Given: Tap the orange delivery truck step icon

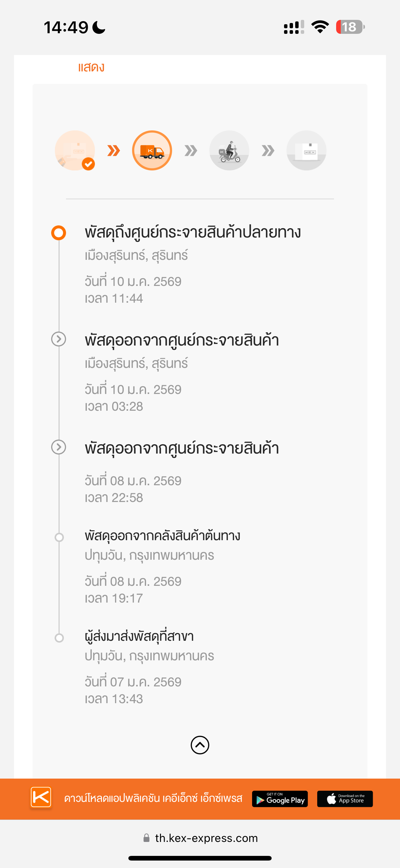Looking at the screenshot, I should 152,150.
